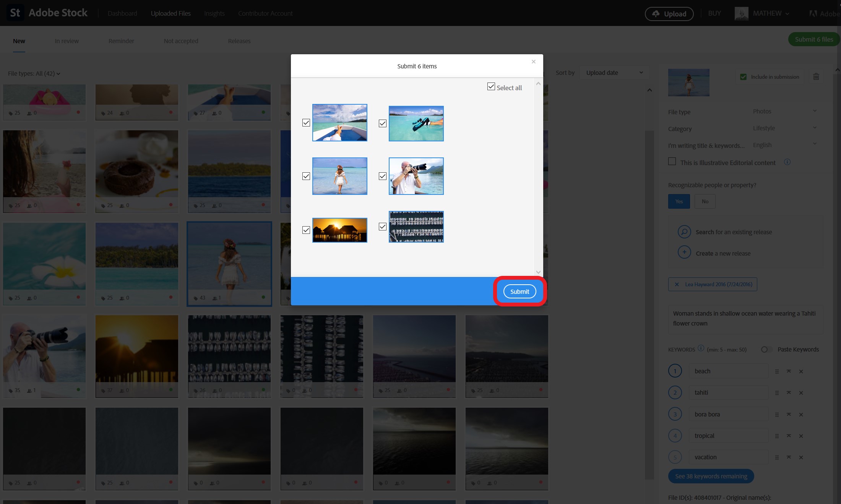Click See 38 keywords remaining button

[x=711, y=476]
